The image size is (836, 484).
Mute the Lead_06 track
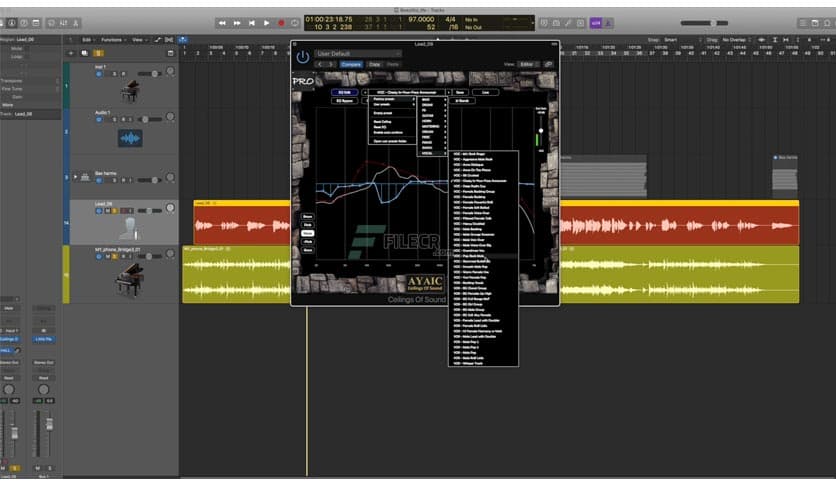click(107, 211)
